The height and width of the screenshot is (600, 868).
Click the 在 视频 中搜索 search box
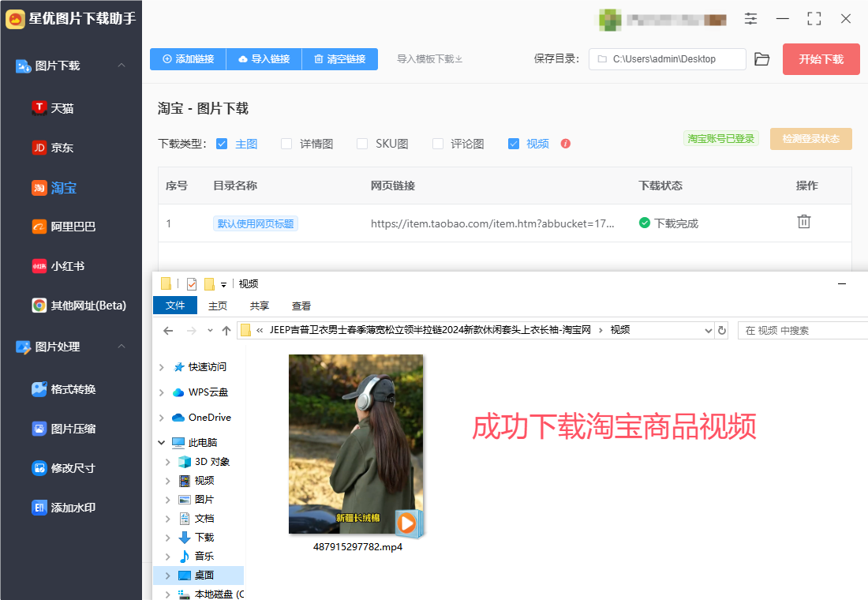pos(803,331)
